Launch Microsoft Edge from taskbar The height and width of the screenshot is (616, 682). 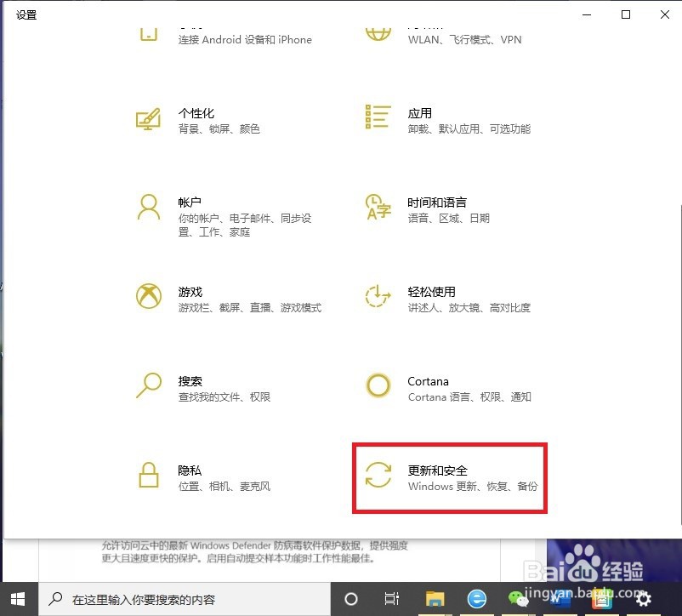476,599
